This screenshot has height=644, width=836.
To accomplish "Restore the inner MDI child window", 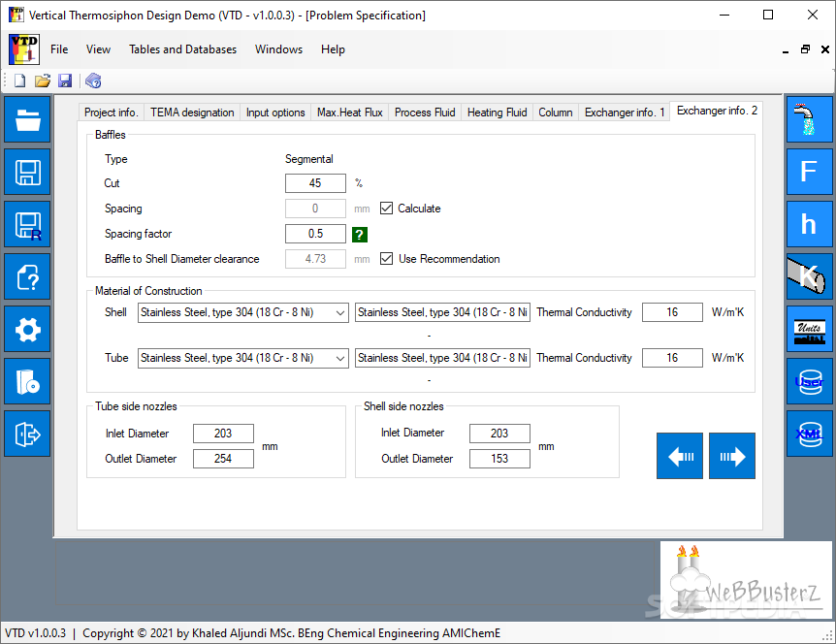I will pos(805,49).
